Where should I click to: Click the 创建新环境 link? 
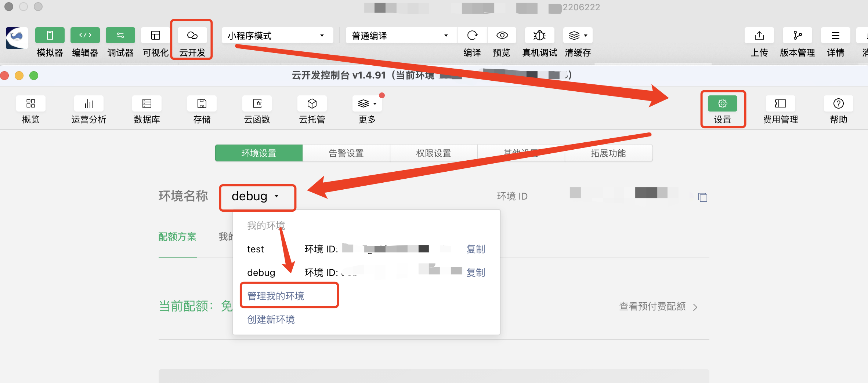(x=271, y=320)
